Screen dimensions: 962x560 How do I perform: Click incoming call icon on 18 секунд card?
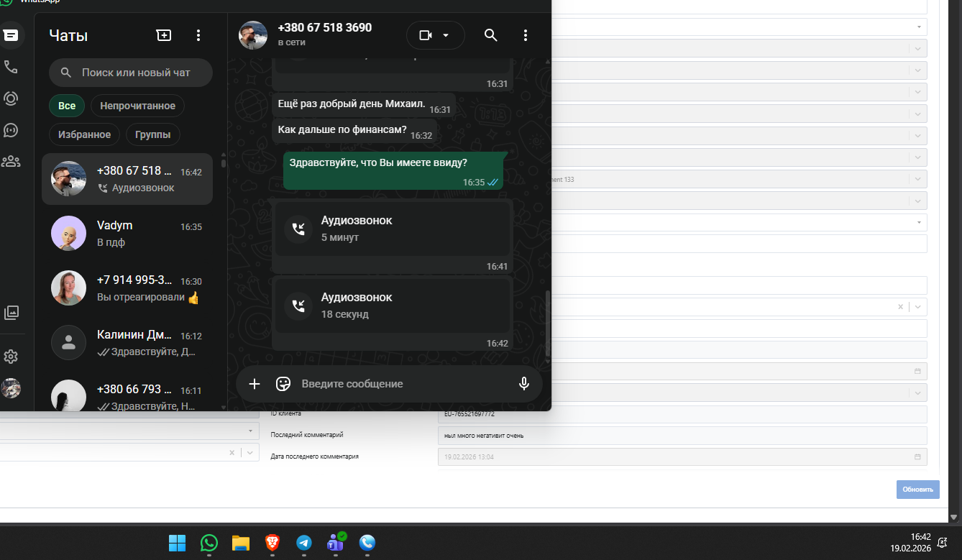[x=298, y=306]
